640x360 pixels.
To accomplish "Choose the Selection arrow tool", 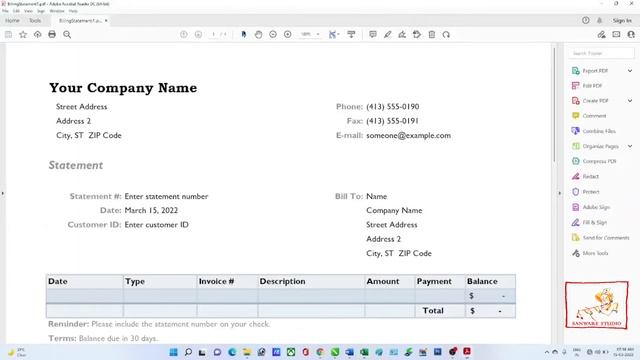I will [x=244, y=35].
